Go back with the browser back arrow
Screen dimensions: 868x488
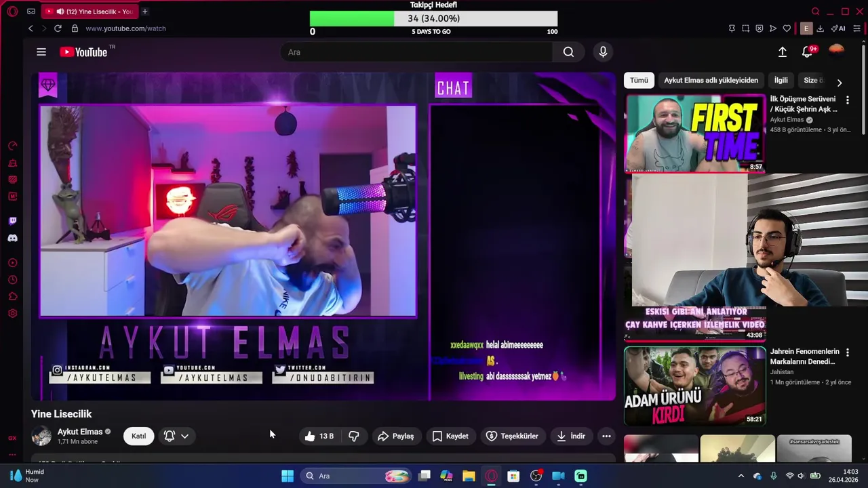click(x=31, y=28)
